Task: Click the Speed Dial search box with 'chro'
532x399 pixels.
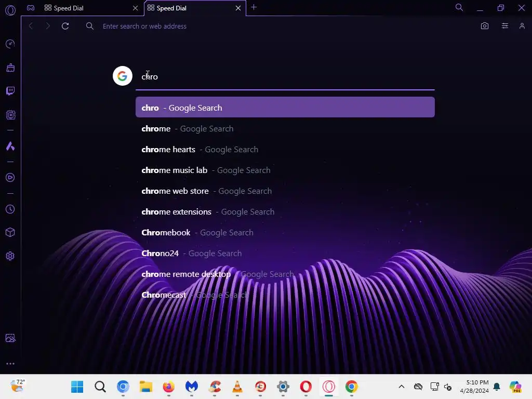Action: (285, 77)
